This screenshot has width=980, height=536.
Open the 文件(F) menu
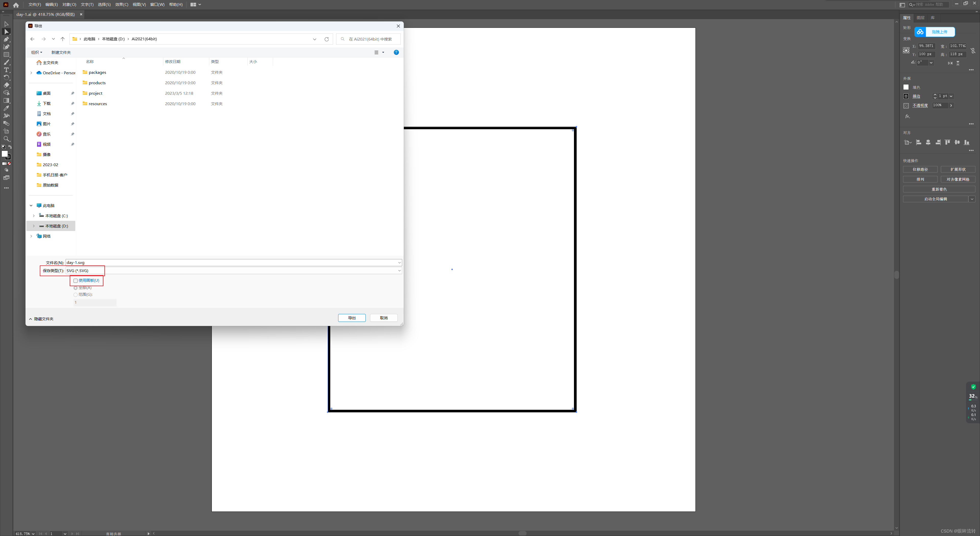35,5
